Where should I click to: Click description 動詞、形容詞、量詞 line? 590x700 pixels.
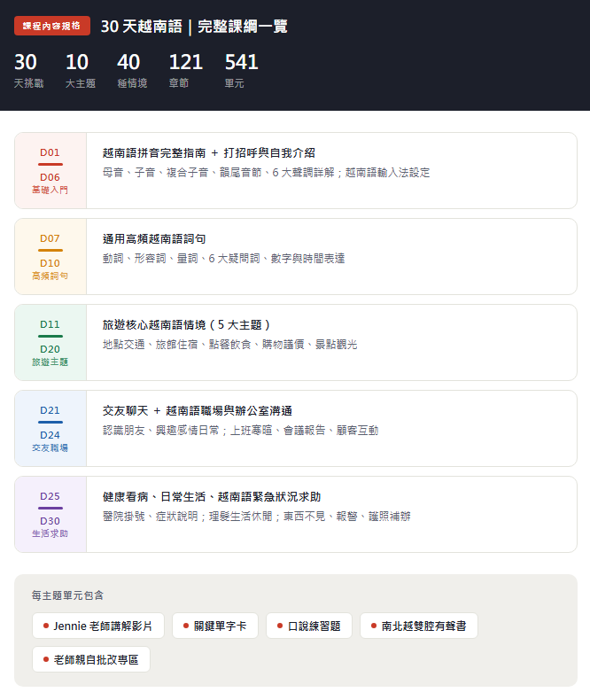pyautogui.click(x=223, y=259)
